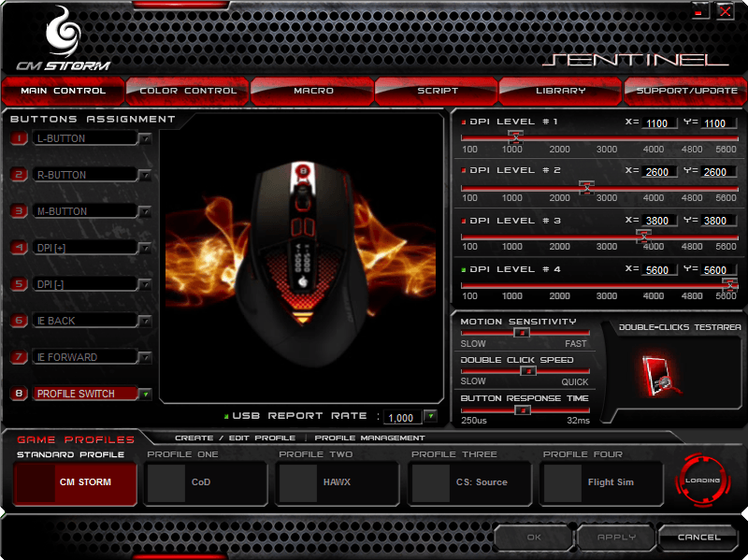The image size is (748, 560).
Task: Click the DPI Level #3 Y value field
Action: pos(718,221)
